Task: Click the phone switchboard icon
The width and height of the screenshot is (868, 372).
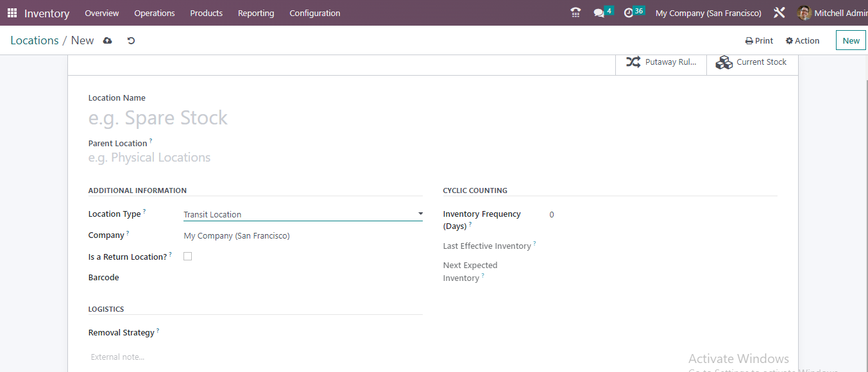Action: click(x=575, y=12)
